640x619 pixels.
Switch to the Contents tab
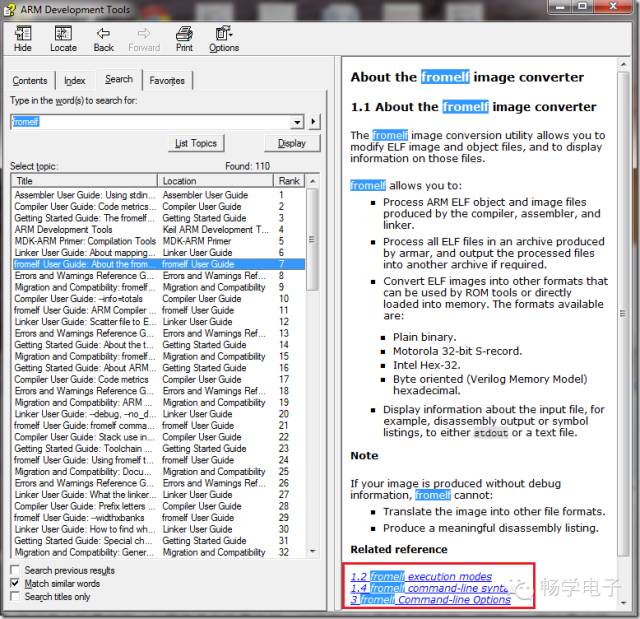[30, 80]
